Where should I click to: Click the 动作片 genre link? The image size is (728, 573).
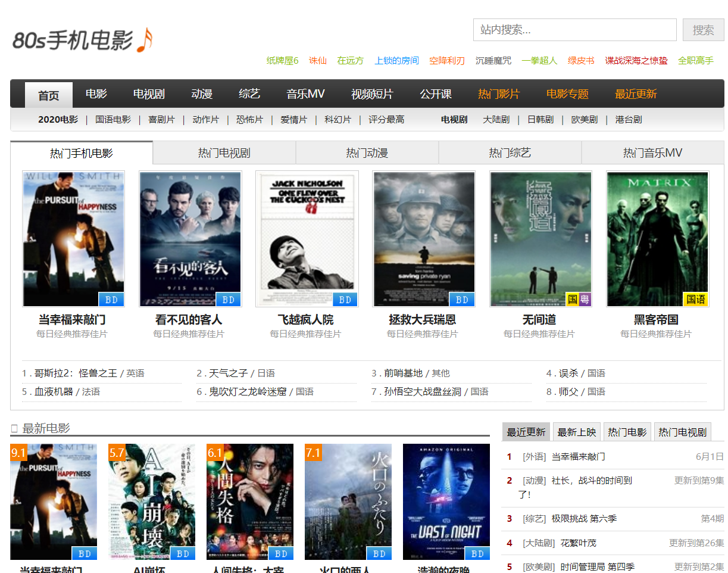point(205,119)
